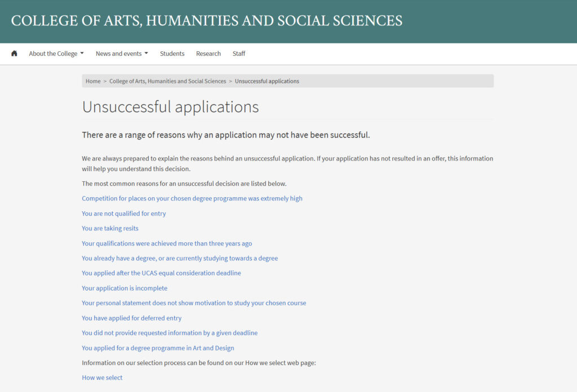Click the Staff menu item

(238, 53)
